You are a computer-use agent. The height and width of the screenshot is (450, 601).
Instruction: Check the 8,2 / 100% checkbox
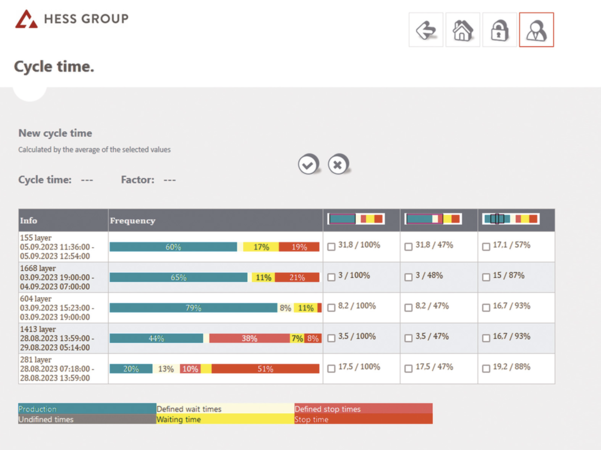[x=331, y=307]
